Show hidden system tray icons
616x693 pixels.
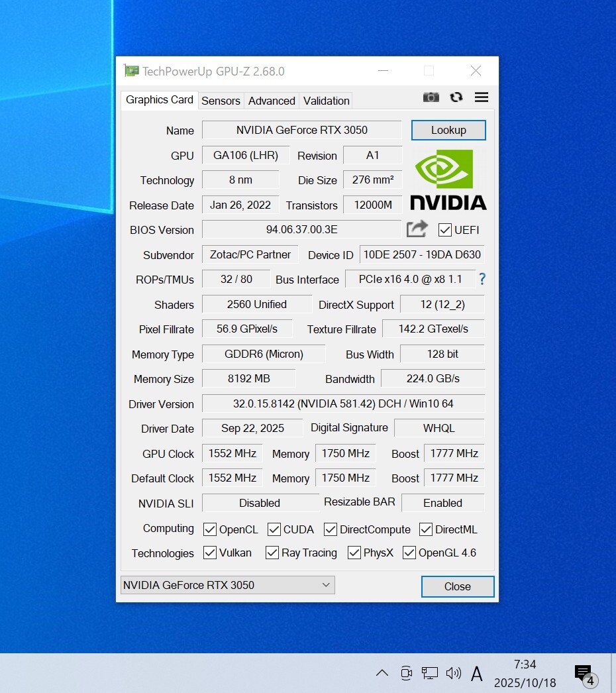pos(382,673)
